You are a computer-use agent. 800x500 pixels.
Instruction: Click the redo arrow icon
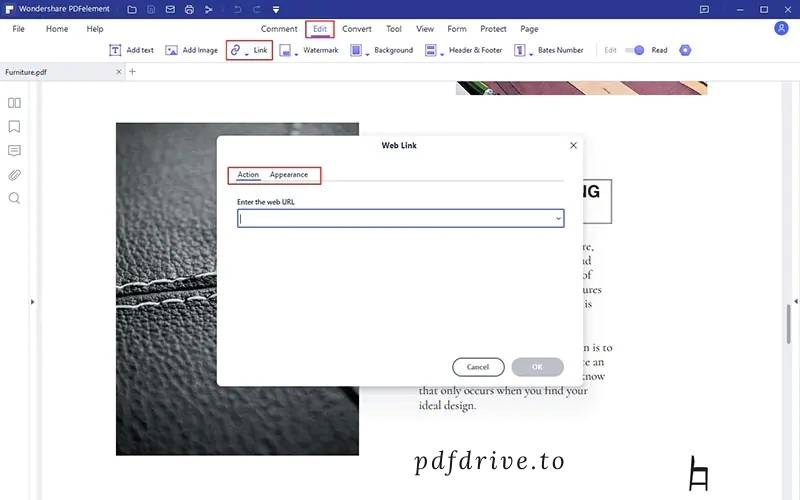coord(257,9)
